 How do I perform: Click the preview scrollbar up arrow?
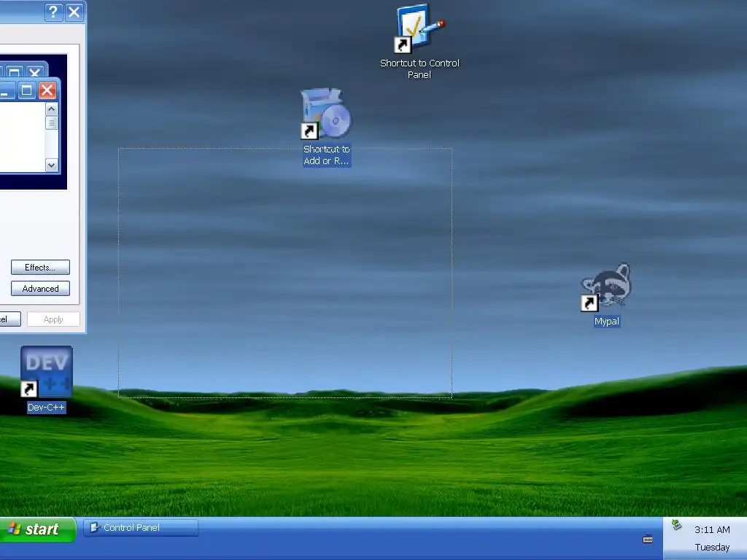click(x=52, y=109)
